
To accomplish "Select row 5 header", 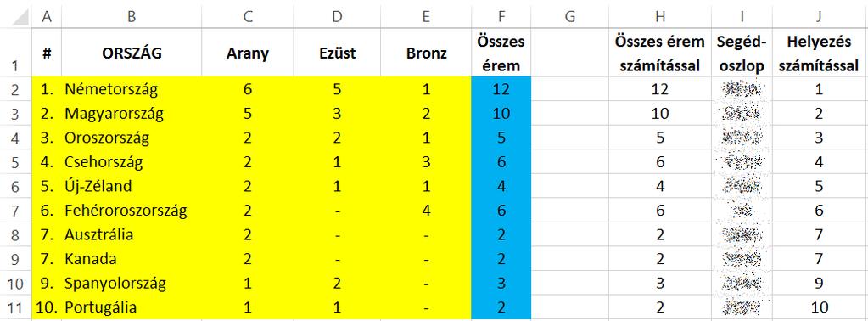I will (16, 162).
